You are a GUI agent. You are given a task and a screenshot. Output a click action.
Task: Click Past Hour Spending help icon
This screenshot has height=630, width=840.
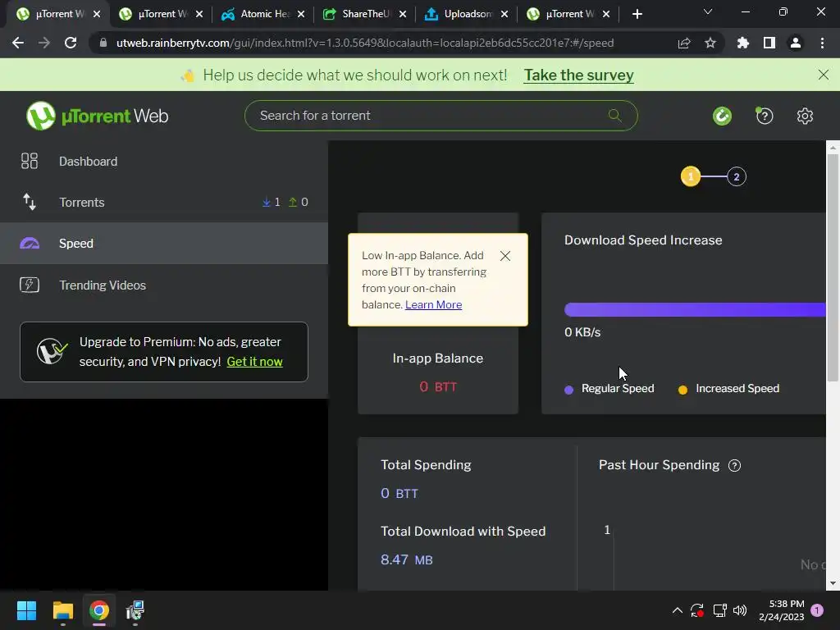point(734,466)
